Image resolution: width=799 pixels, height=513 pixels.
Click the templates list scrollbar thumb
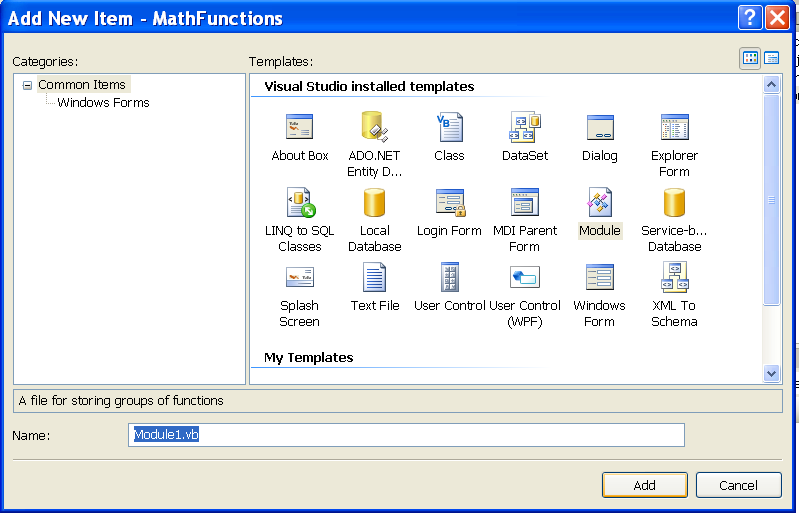[771, 200]
